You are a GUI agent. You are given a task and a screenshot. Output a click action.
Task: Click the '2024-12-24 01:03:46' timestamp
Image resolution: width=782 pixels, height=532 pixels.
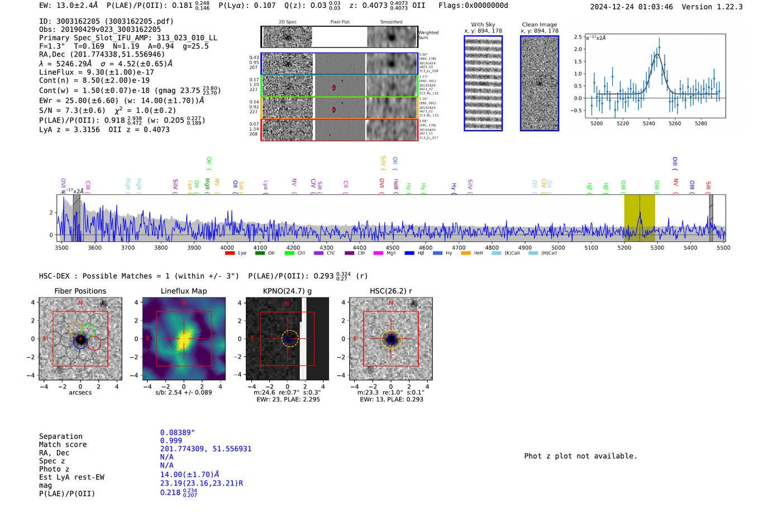pyautogui.click(x=632, y=7)
